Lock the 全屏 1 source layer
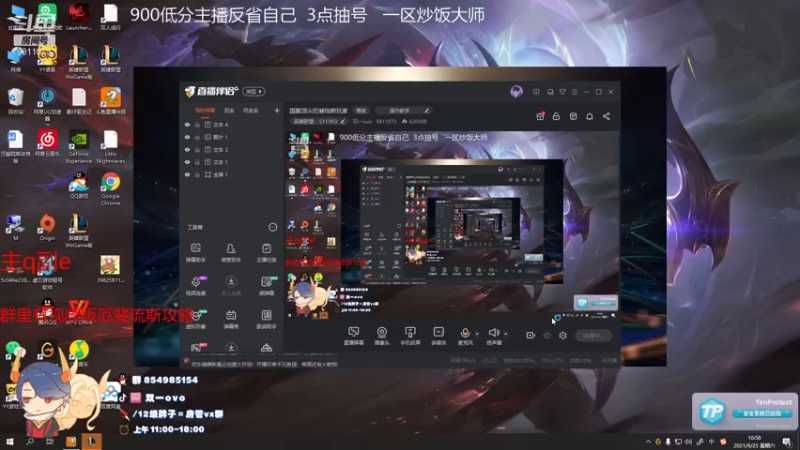The image size is (800, 450). [x=197, y=174]
